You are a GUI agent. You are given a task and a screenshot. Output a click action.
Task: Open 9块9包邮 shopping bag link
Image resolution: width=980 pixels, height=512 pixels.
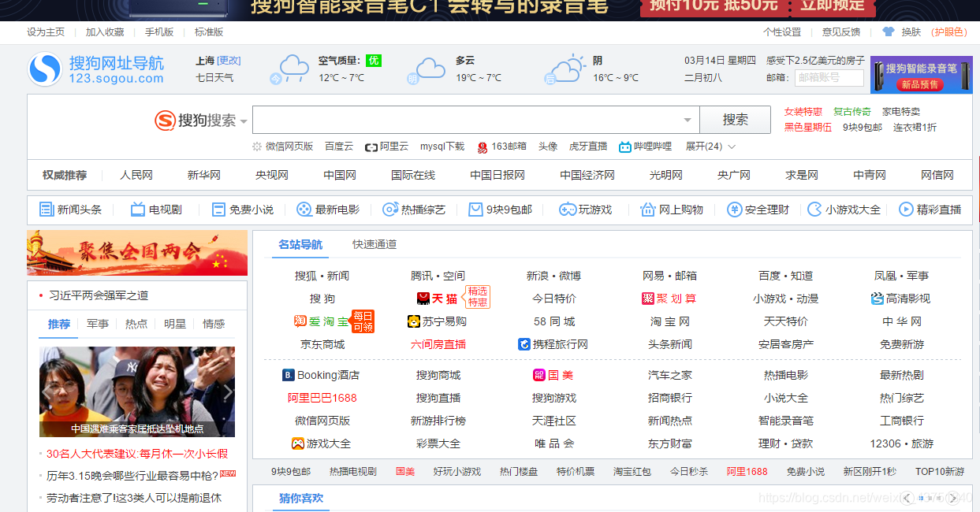point(501,210)
